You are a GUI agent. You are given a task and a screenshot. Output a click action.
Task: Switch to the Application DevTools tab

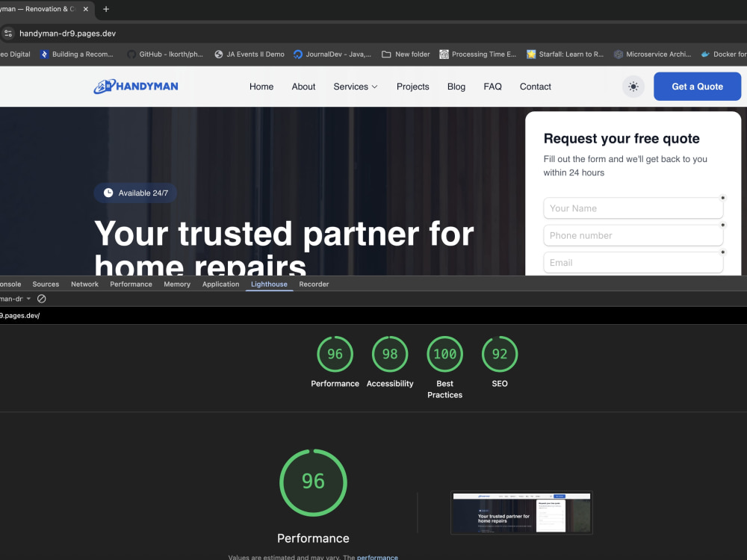[220, 284]
